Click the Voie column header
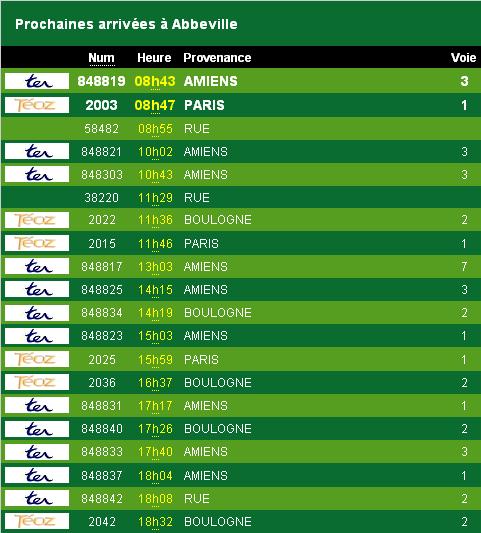This screenshot has height=533, width=481. tap(463, 57)
